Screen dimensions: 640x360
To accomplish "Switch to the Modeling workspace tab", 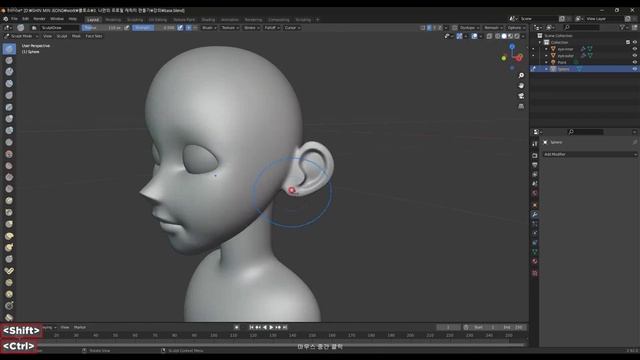I will [x=113, y=20].
